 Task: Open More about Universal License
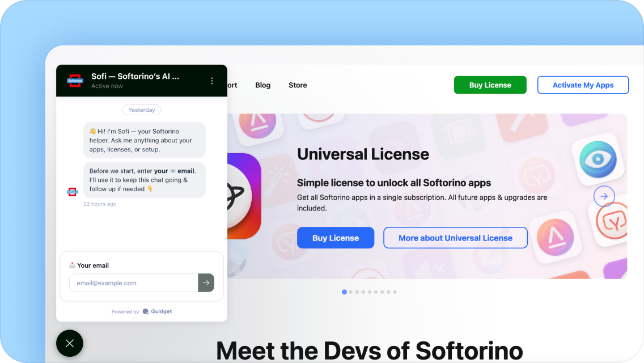pyautogui.click(x=455, y=238)
